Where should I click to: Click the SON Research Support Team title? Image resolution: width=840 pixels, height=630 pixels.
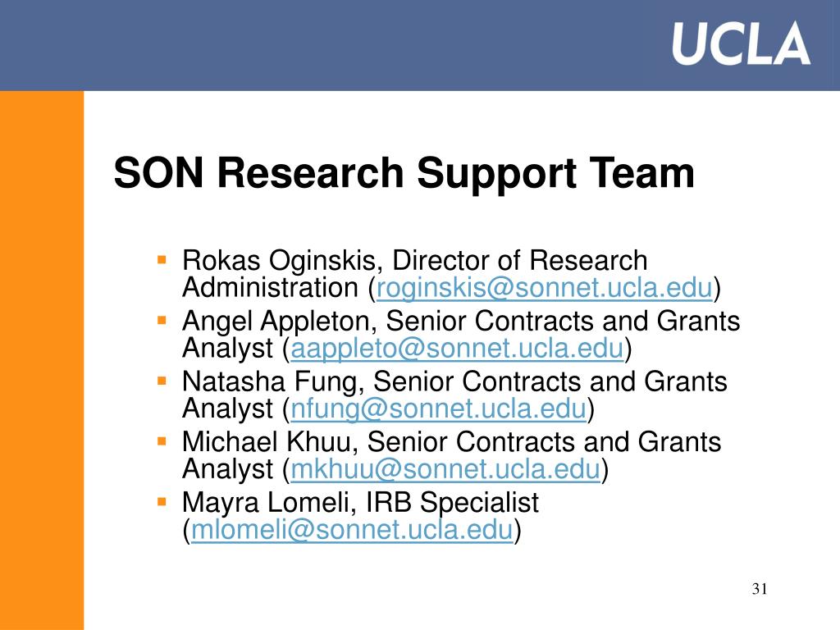pos(404,174)
